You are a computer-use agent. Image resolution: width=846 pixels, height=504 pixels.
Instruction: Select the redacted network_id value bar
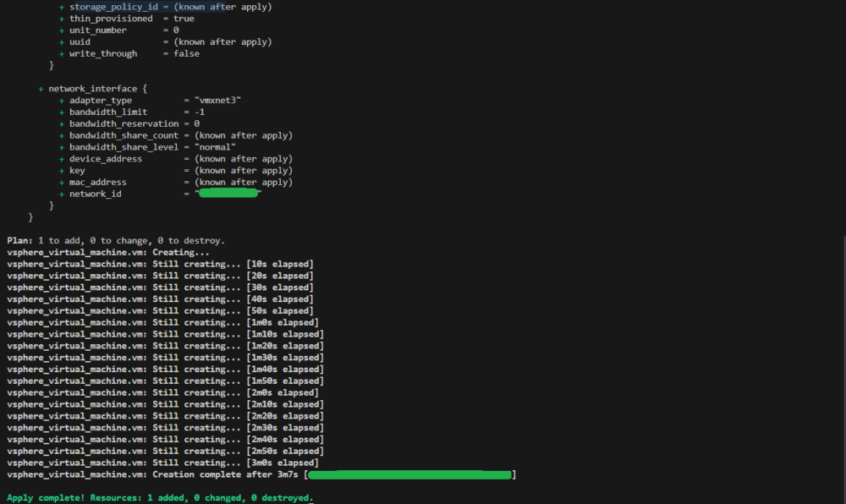[x=227, y=193]
